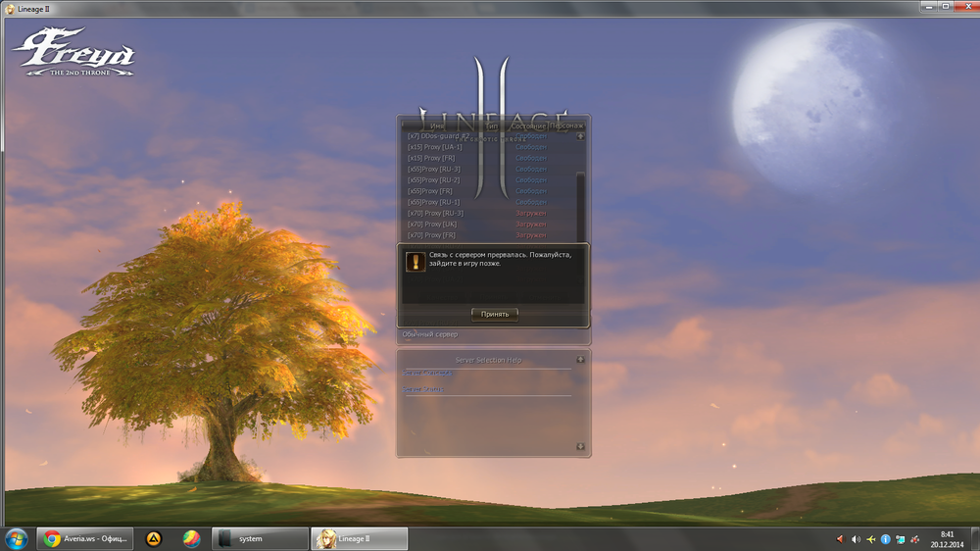Screen dimensions: 980x551
Task: Click the Принять button in the error dialog
Action: 495,315
